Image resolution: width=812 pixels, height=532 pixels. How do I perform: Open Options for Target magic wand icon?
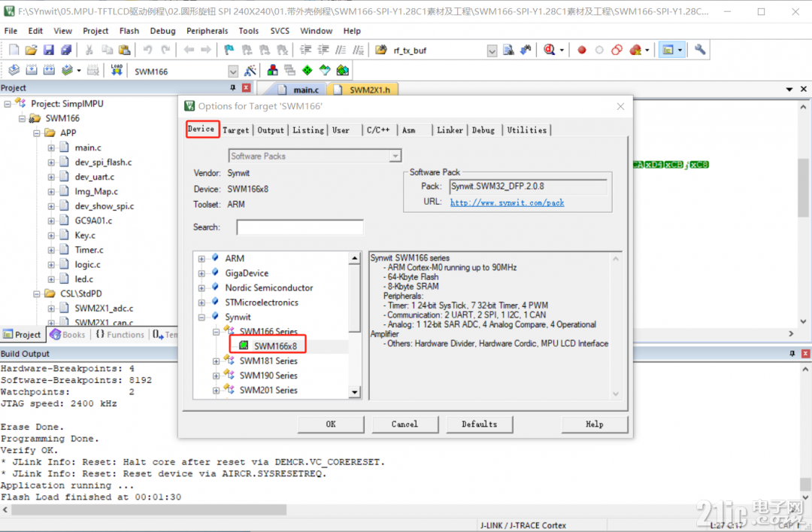250,70
